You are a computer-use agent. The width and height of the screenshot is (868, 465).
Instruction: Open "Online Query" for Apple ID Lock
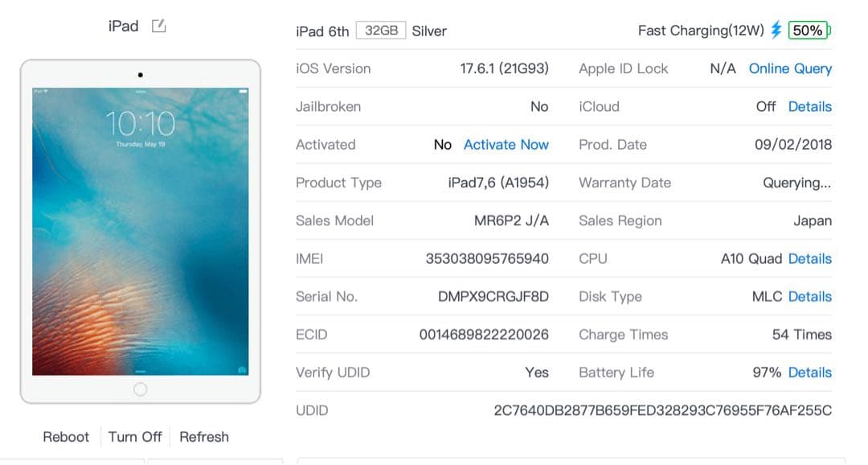[790, 68]
